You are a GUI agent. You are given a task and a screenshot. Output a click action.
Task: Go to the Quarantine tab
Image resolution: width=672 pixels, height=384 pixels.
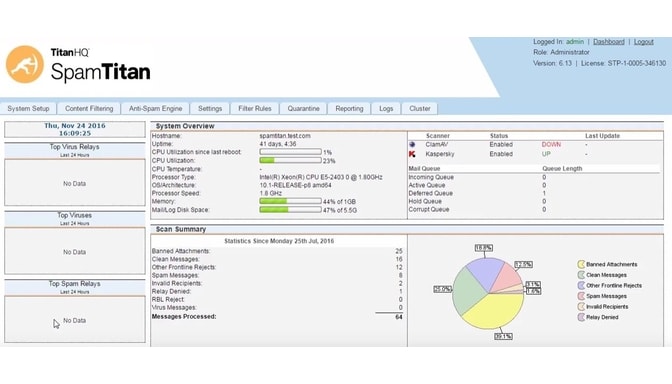pos(303,108)
